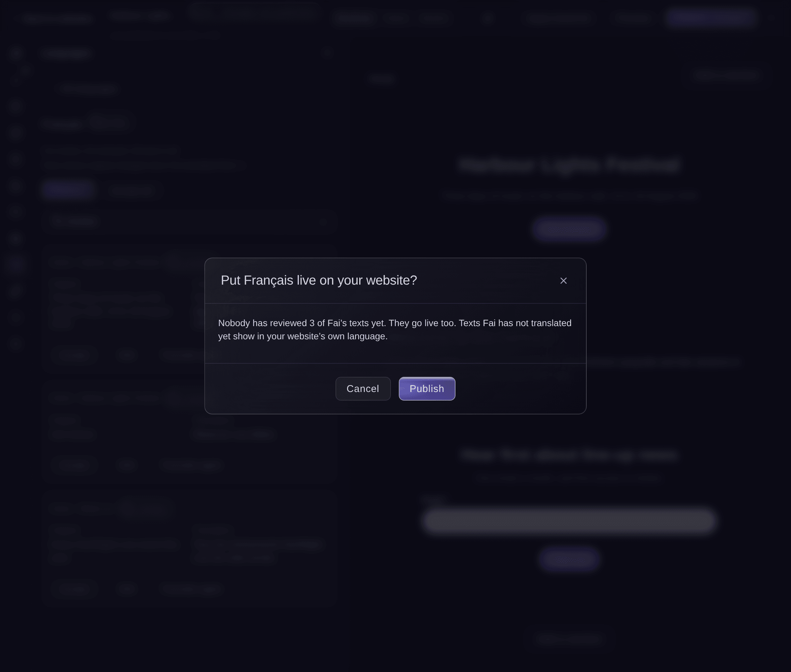791x672 pixels.
Task: Click the Publish button
Action: click(426, 389)
